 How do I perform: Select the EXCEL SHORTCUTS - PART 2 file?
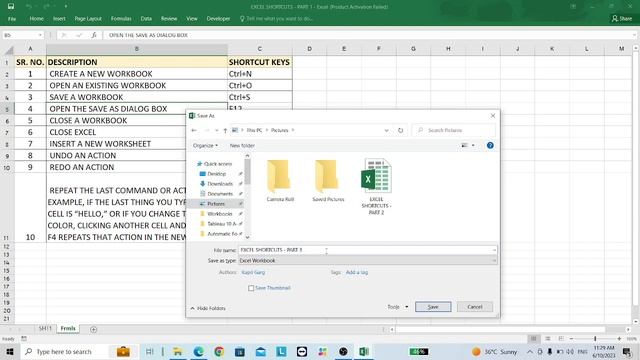pyautogui.click(x=376, y=187)
